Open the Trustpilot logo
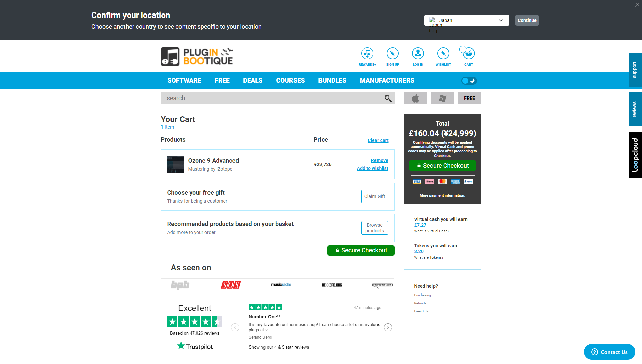642x364 pixels. [195, 346]
